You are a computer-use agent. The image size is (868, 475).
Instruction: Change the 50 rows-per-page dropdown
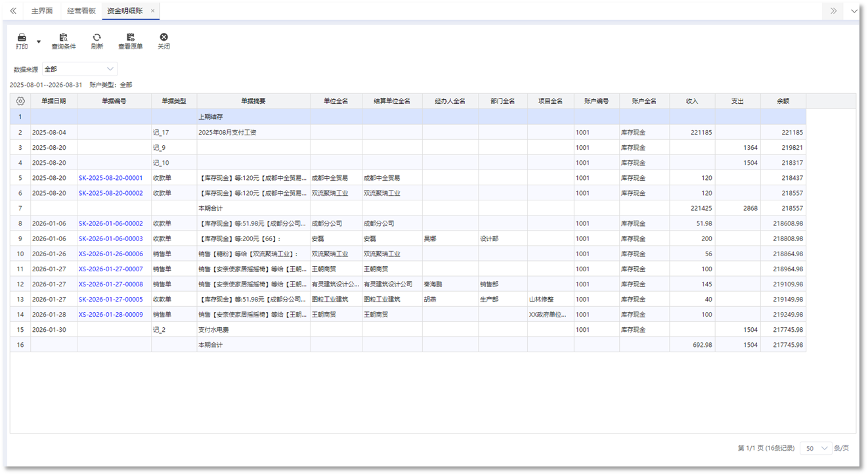click(815, 448)
